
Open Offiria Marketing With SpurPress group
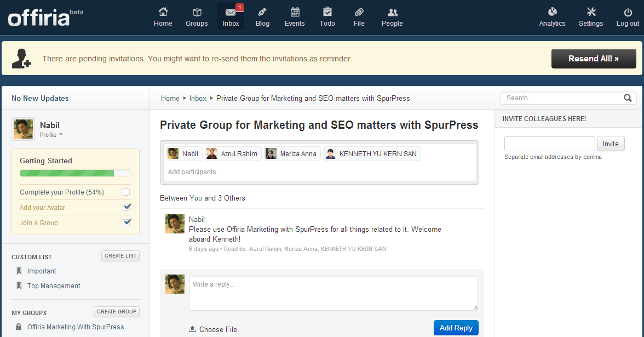[76, 327]
